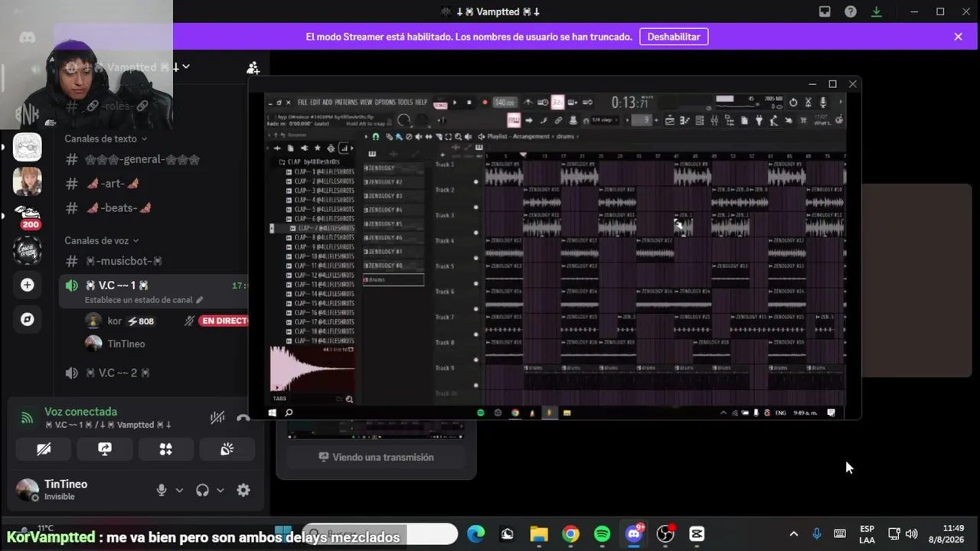
Task: Open CapCut from the Windows taskbar
Action: (x=697, y=534)
